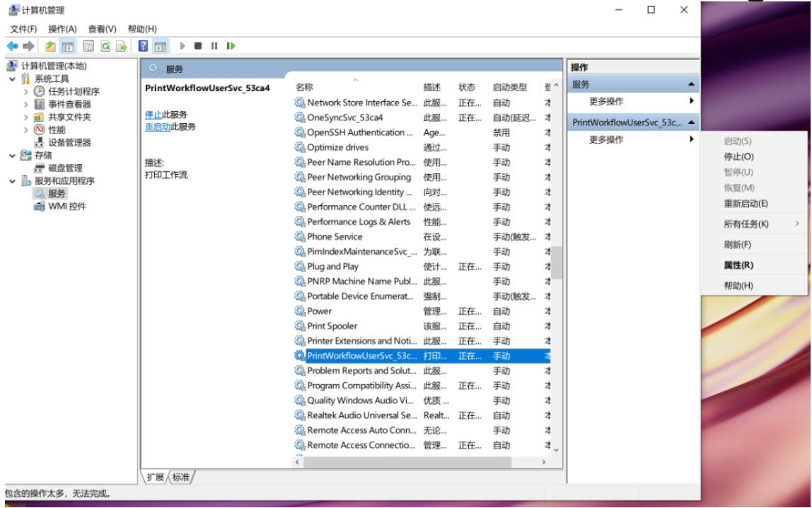Click the Pause Service toolbar icon

point(214,46)
